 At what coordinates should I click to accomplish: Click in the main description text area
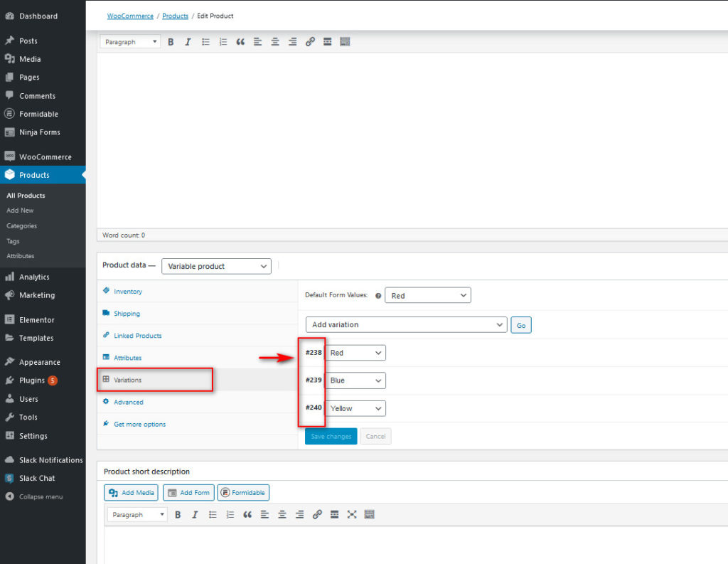412,140
